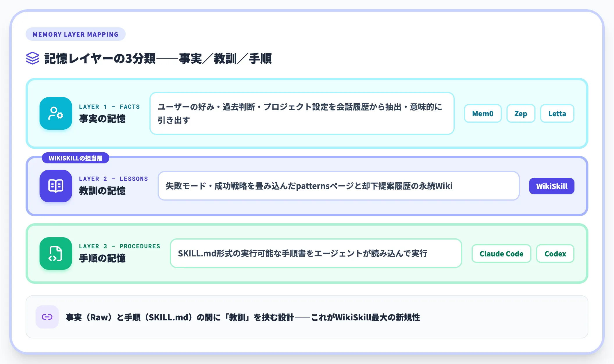Select the Letta tag
The image size is (614, 364).
(x=557, y=113)
